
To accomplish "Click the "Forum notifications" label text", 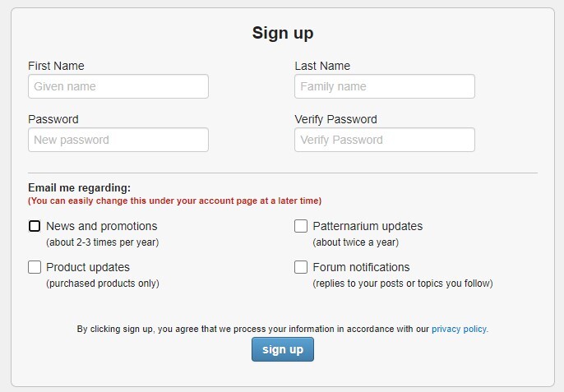I will pos(361,267).
